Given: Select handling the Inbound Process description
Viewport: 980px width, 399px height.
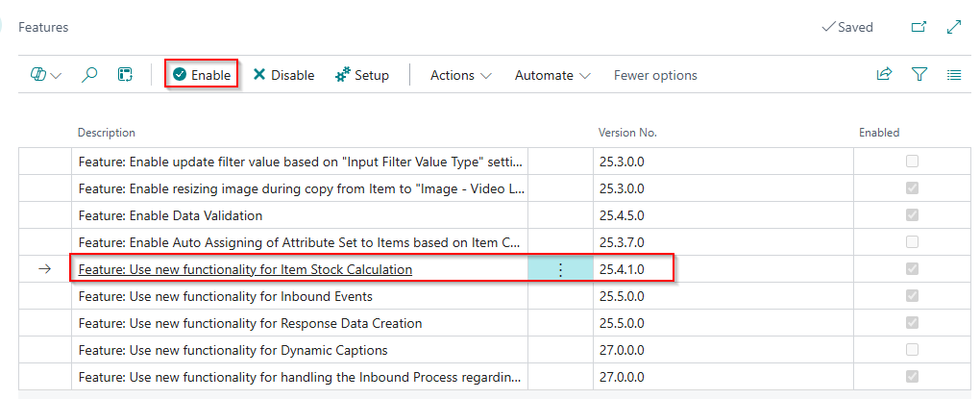Looking at the screenshot, I should coord(301,377).
